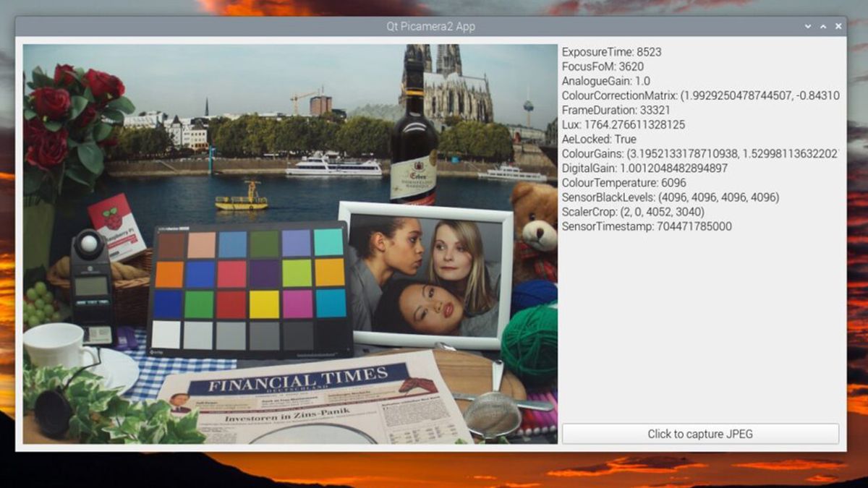Viewport: 868px width, 488px height.
Task: Click the ColourTemperature reading of 6096
Action: (626, 181)
